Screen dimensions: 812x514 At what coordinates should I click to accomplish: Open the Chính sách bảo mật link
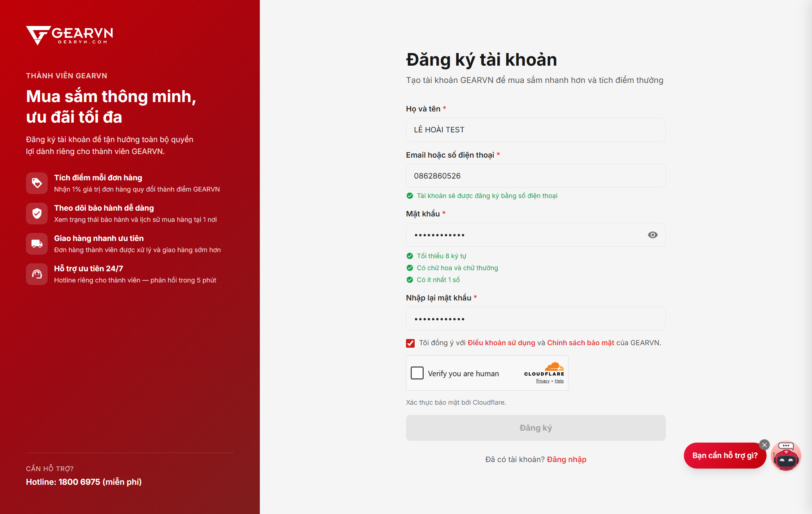tap(581, 343)
